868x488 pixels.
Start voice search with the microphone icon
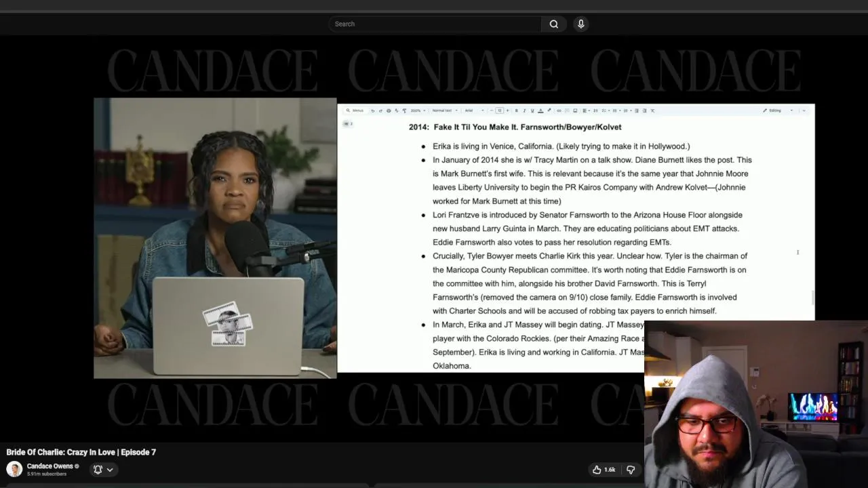(580, 24)
